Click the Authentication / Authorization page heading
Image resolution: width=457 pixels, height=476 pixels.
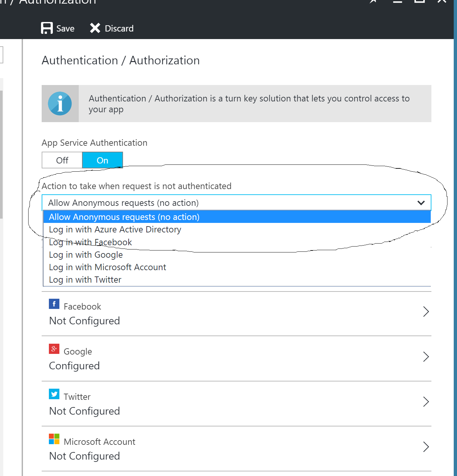[121, 60]
